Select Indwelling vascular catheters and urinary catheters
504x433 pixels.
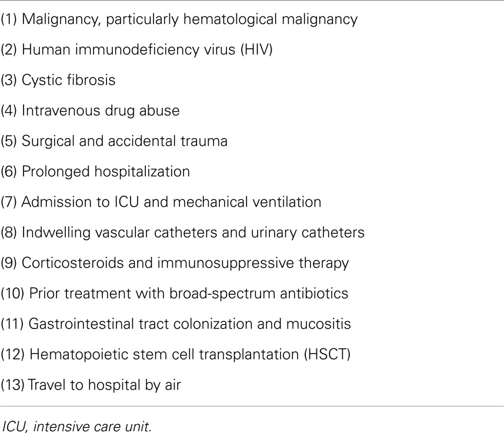tap(182, 233)
